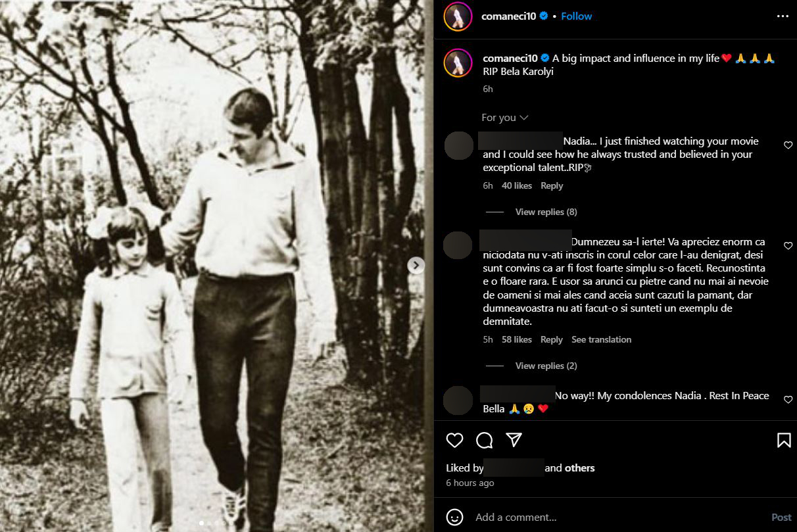Open 'For you' comment sorting dropdown
Viewport: 797px width, 532px height.
point(505,118)
